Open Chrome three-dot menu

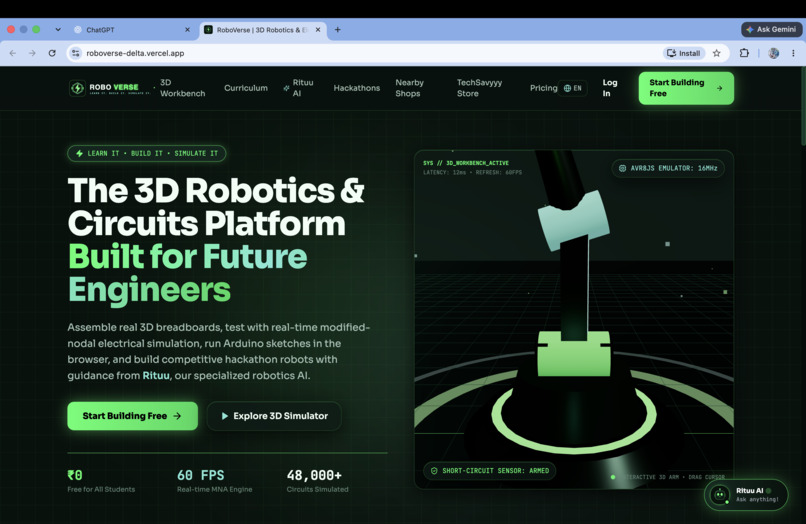coord(793,53)
